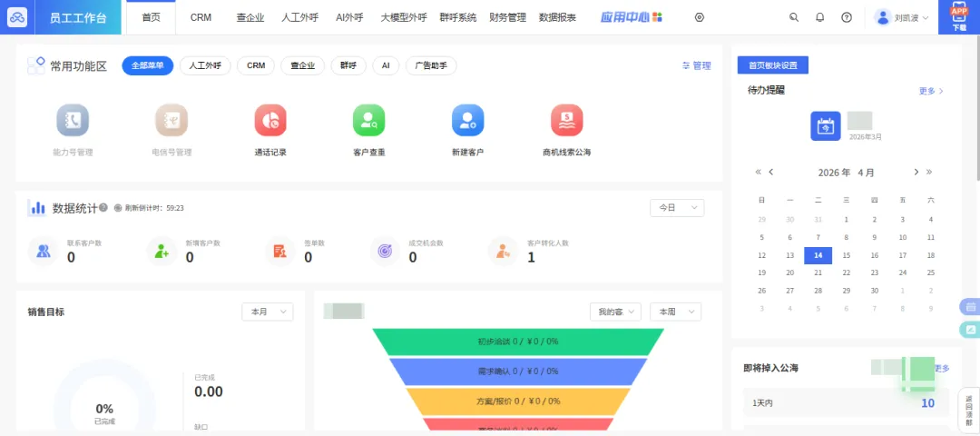The image size is (980, 436).
Task: Open the 电信号管理 icon
Action: pos(171,120)
